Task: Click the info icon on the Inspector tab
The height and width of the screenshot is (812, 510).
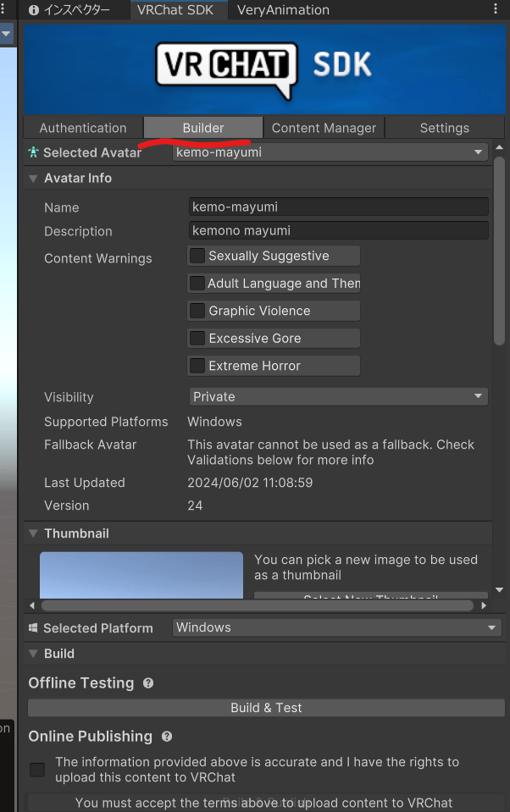Action: (x=34, y=11)
